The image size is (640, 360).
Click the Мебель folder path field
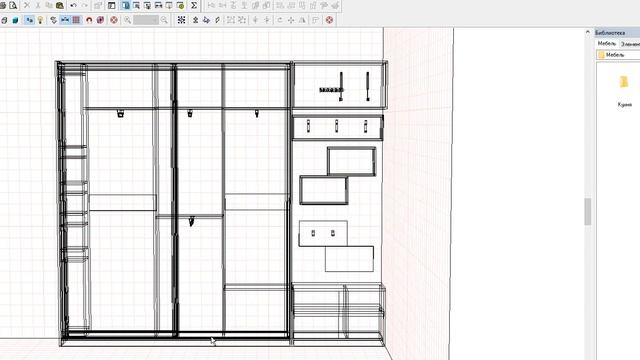tap(618, 55)
